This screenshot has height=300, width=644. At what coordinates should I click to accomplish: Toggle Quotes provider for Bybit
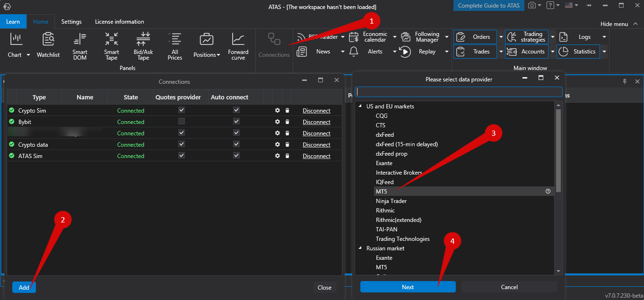pos(182,121)
